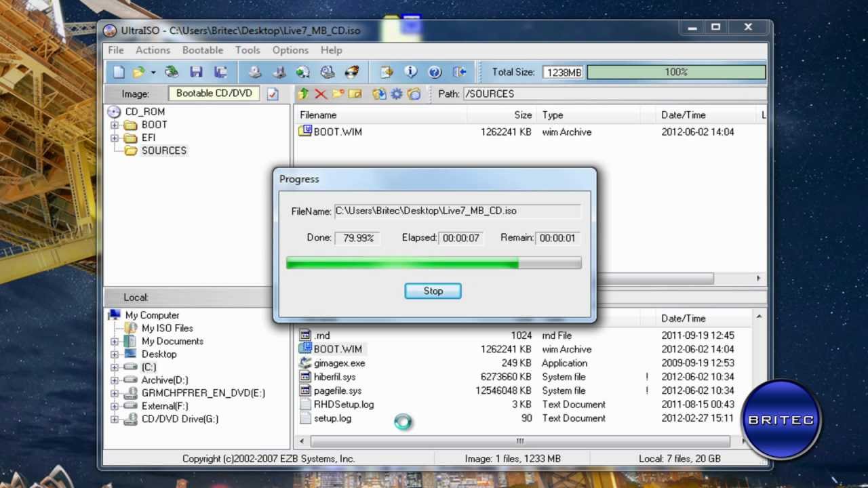
Task: Open the Bootable menu
Action: tap(203, 50)
